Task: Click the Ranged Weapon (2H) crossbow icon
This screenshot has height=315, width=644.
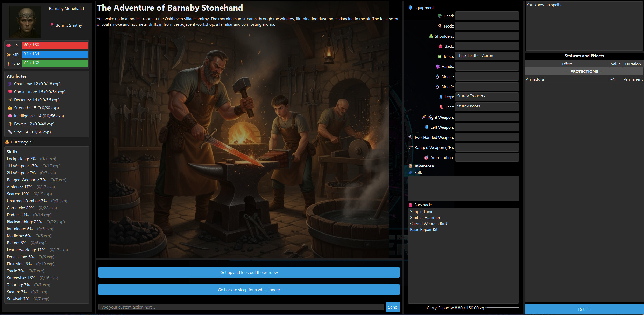Action: pos(411,147)
